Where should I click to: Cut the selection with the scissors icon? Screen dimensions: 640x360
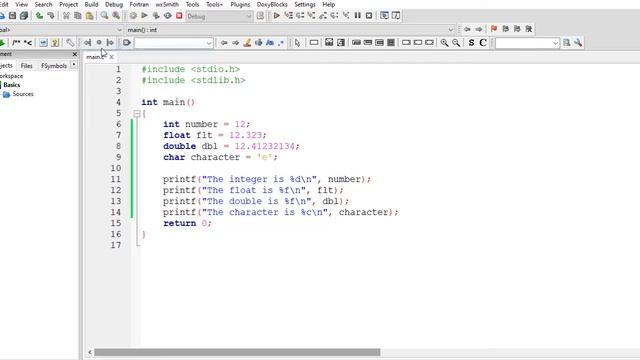(66, 16)
